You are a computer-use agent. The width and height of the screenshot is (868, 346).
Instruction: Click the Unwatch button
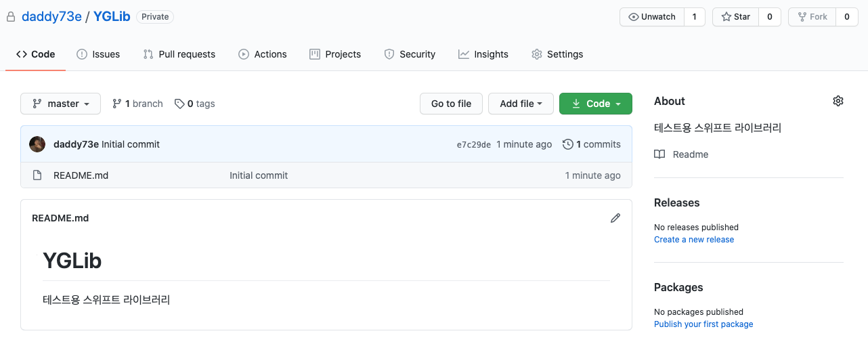click(652, 17)
